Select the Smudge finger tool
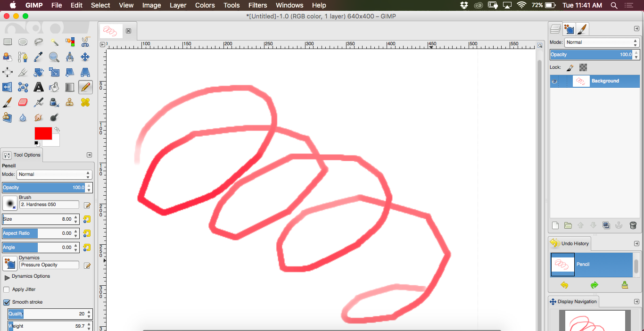 point(39,117)
